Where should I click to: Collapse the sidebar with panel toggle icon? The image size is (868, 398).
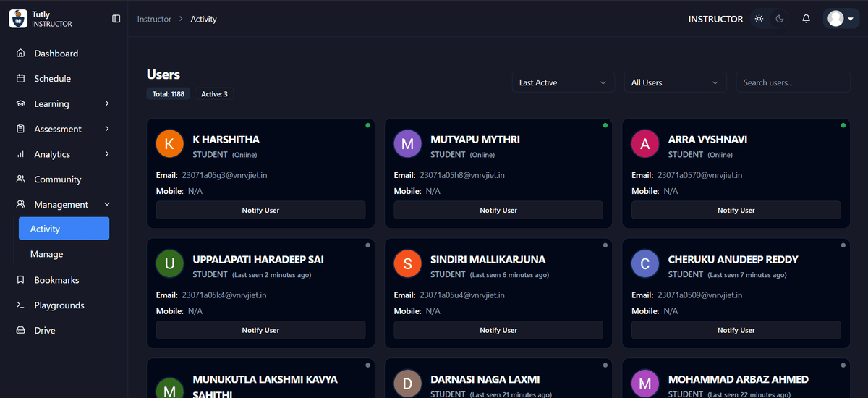tap(116, 19)
